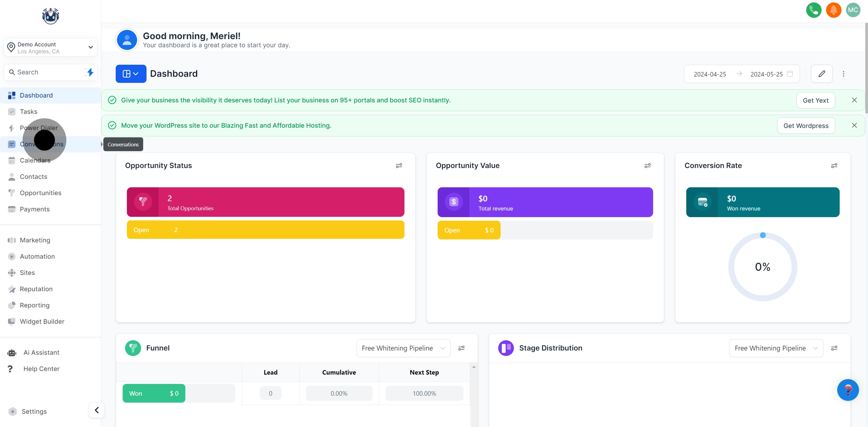Open the orange notifications bell
The height and width of the screenshot is (427, 868).
(x=833, y=10)
